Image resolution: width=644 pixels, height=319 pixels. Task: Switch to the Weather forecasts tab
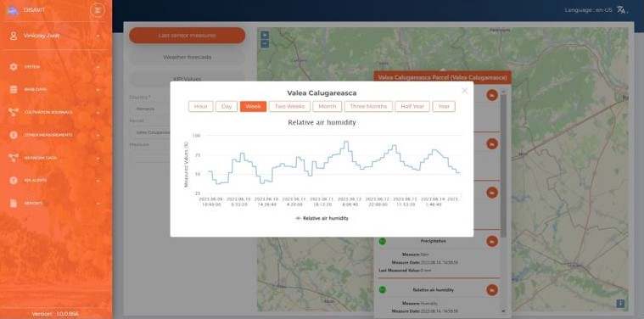[x=188, y=57]
